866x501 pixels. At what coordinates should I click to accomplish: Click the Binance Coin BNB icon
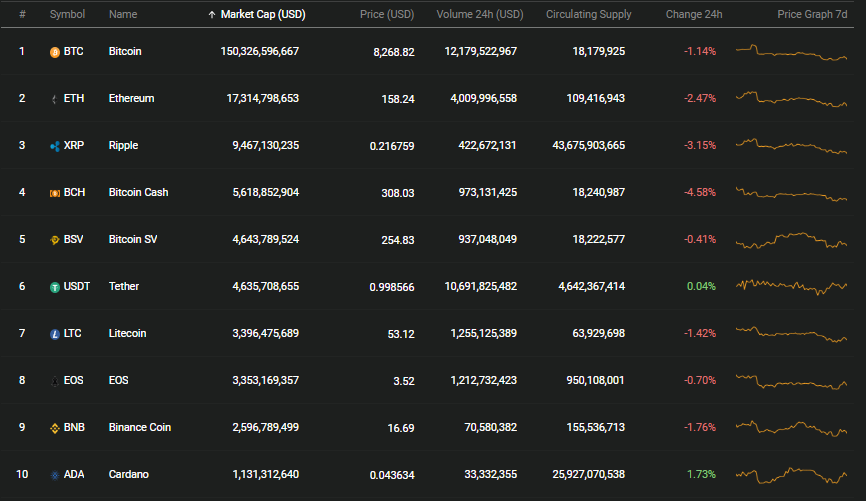coord(55,428)
